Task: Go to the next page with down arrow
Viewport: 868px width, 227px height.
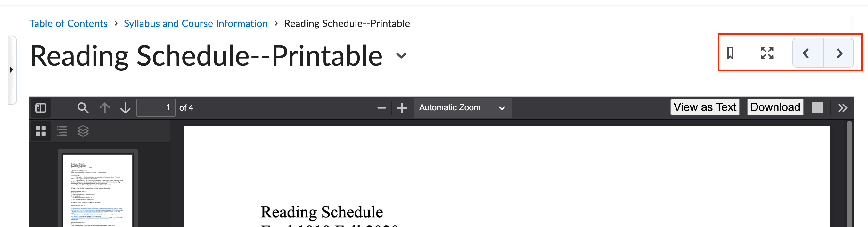Action: click(x=125, y=108)
